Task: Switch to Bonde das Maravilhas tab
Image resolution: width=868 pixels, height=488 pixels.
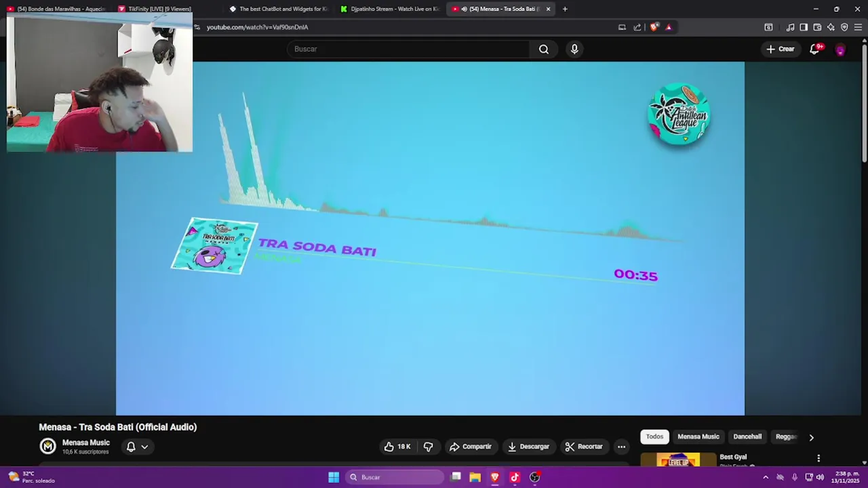Action: 56,9
